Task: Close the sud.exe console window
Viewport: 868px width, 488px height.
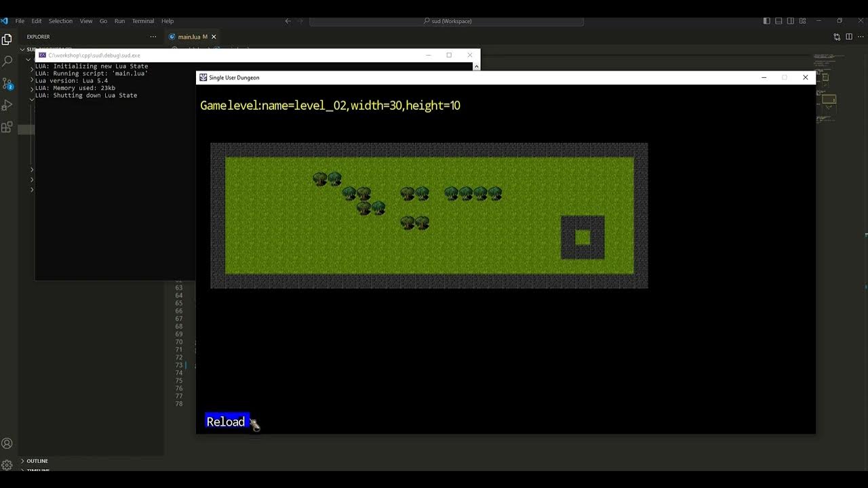Action: (x=469, y=55)
